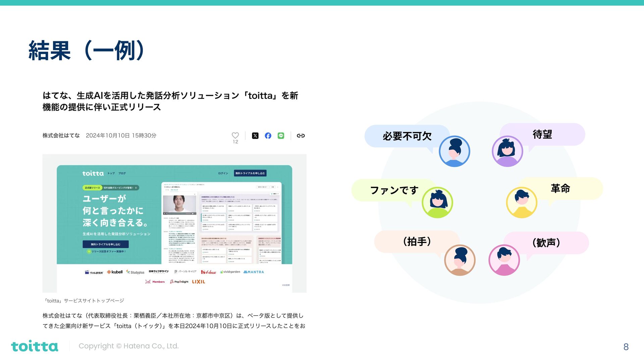Click the like count 12
This screenshot has height=362, width=644.
click(x=235, y=142)
